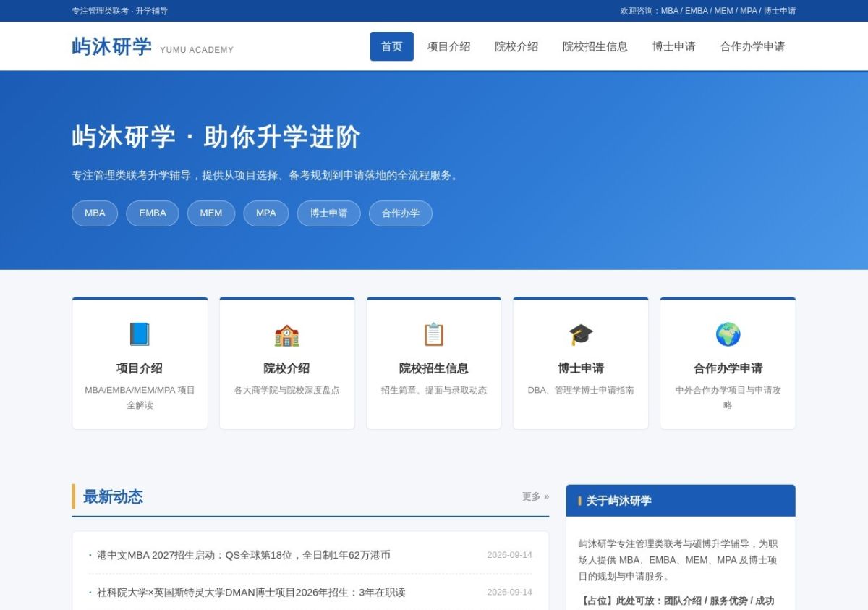Click the 院校介绍 card title
This screenshot has width=868, height=610.
tap(286, 368)
